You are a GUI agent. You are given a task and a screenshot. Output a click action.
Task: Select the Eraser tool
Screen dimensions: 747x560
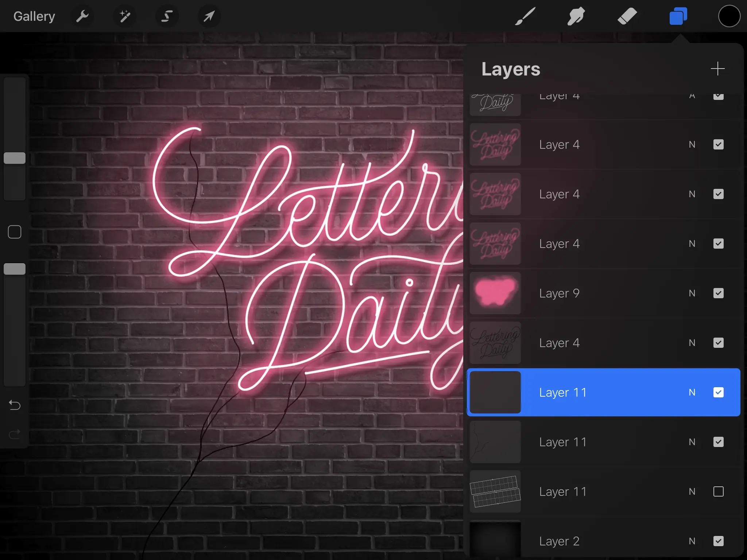click(626, 16)
